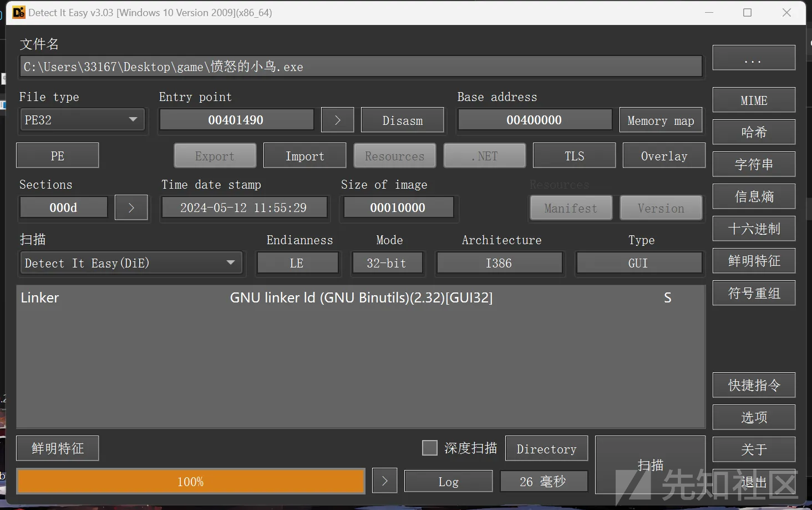The height and width of the screenshot is (510, 812).
Task: Click the Detect It Easy title bar icon
Action: [19, 12]
